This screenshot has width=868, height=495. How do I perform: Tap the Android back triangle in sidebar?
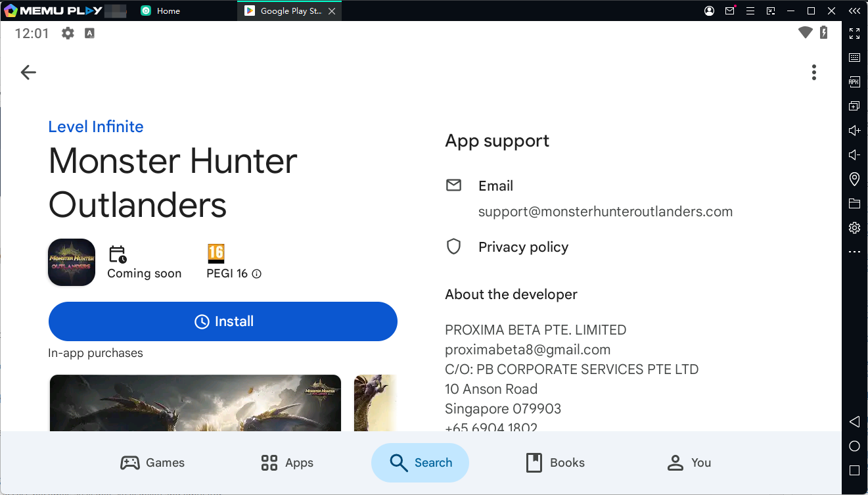(854, 421)
